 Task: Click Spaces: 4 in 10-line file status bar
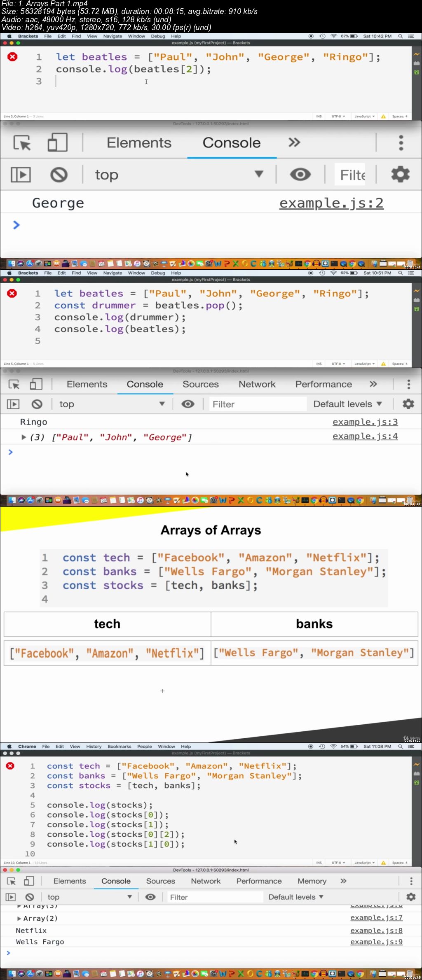400,863
